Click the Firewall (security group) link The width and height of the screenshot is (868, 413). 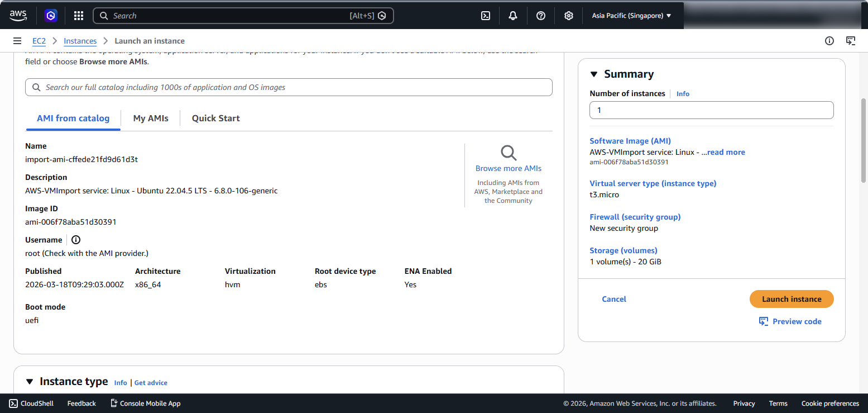pyautogui.click(x=635, y=217)
